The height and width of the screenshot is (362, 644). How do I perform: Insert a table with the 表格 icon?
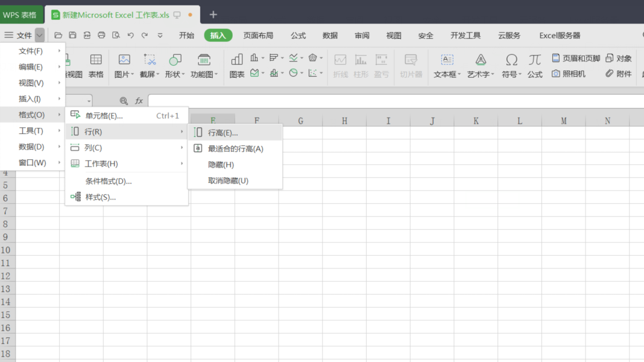96,66
